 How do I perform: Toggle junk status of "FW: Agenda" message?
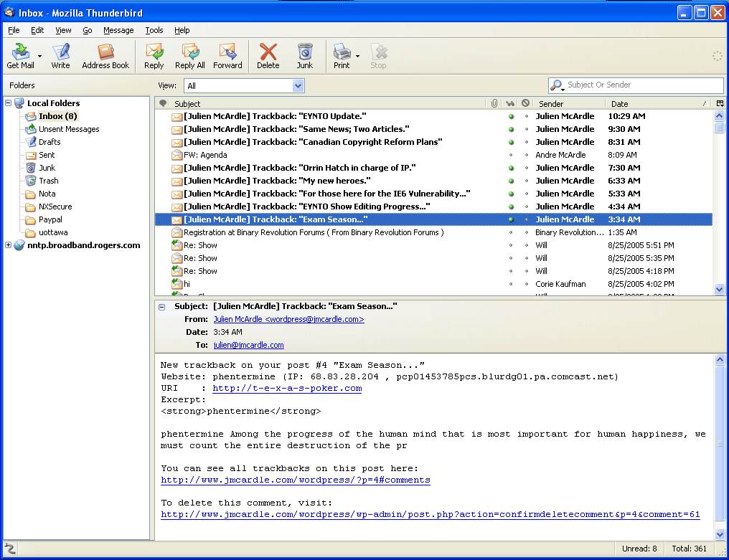point(526,155)
